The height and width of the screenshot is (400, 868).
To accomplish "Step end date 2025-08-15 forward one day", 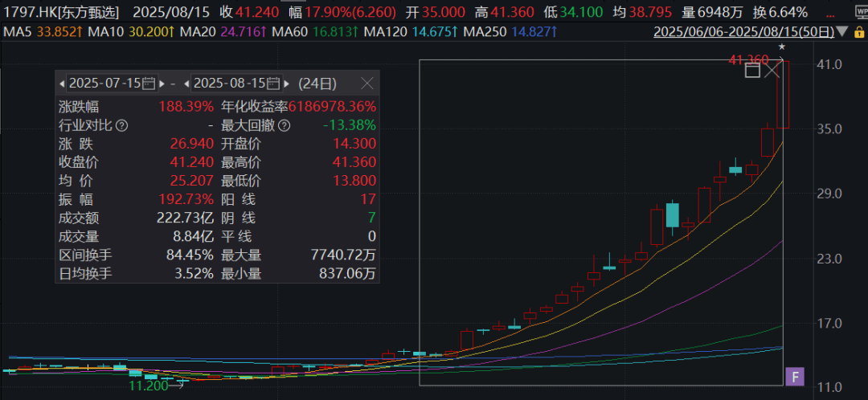I will coord(287,84).
